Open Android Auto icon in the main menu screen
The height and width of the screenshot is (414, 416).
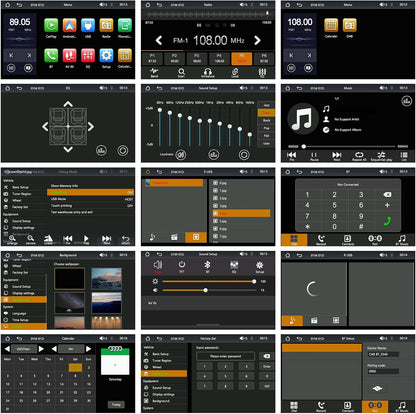[x=70, y=26]
